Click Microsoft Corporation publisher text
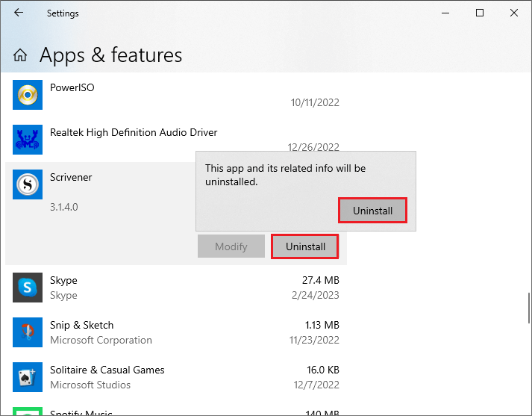Screen dimensions: 532x416 coord(101,340)
